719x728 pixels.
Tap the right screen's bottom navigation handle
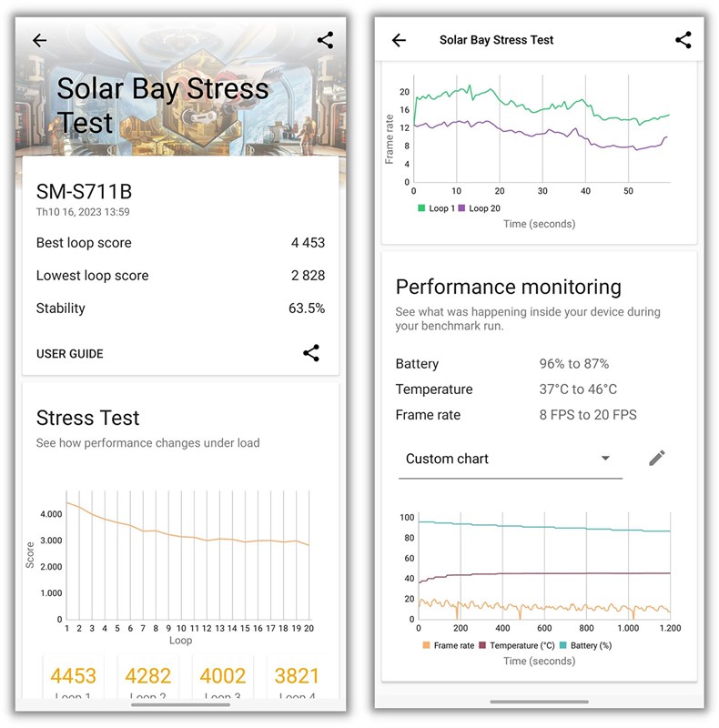[x=539, y=702]
